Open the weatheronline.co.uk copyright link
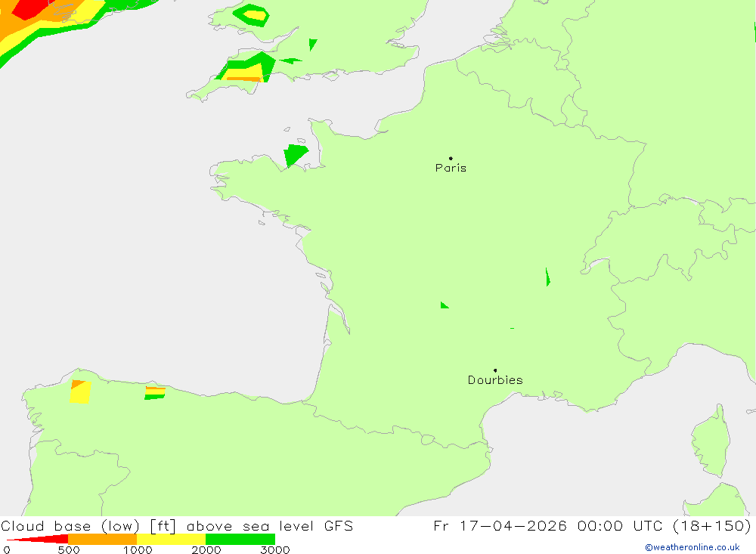 [x=692, y=547]
